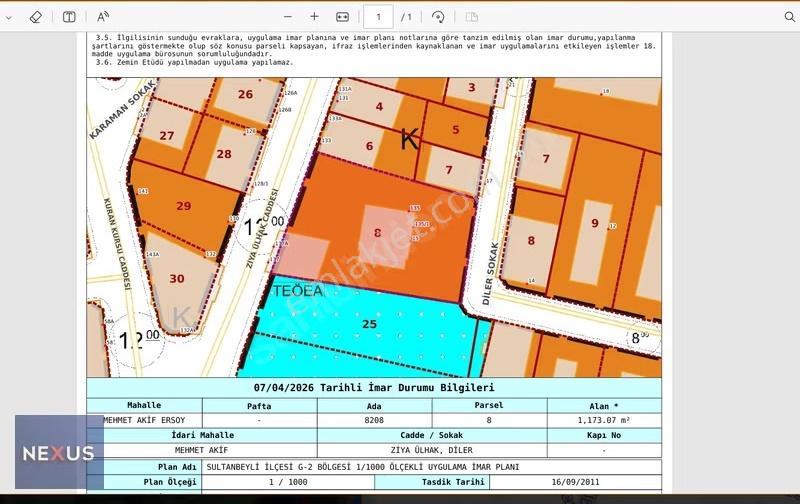Click the 'Alan *' column header
This screenshot has height=504, width=800.
[x=604, y=406]
